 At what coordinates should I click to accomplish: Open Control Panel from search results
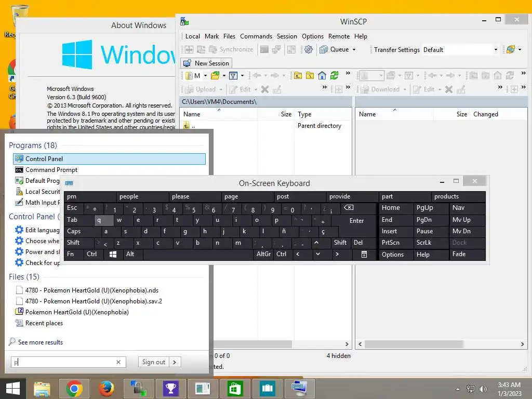tap(109, 159)
